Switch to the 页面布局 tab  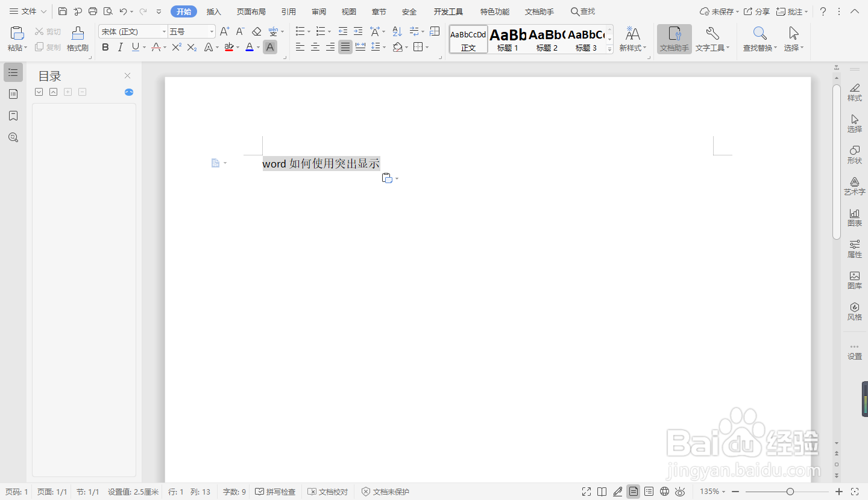[x=251, y=11]
